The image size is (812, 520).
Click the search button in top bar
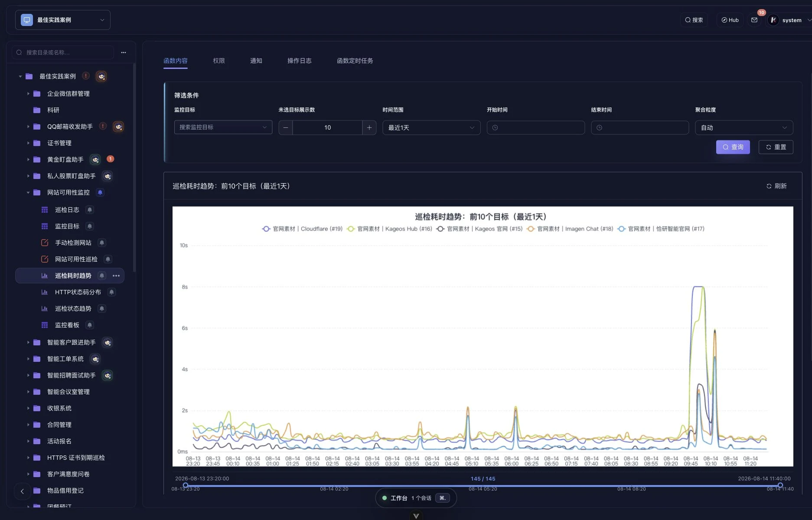click(x=694, y=20)
